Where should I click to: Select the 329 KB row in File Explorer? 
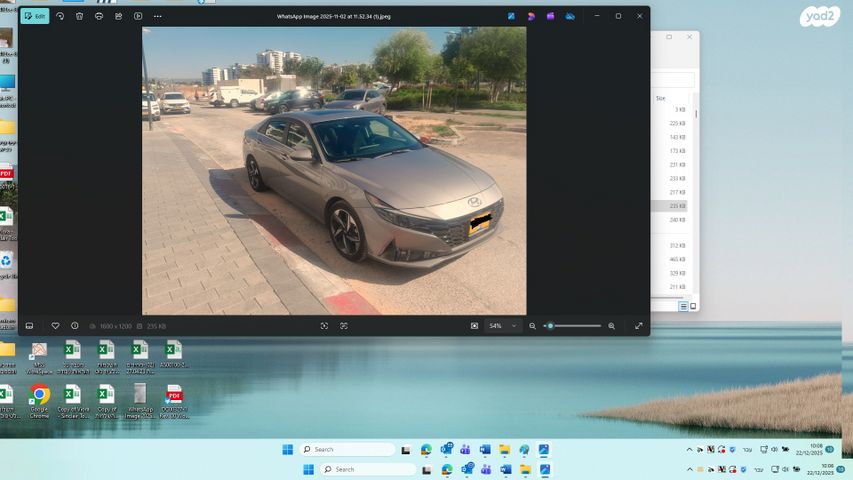(x=670, y=273)
